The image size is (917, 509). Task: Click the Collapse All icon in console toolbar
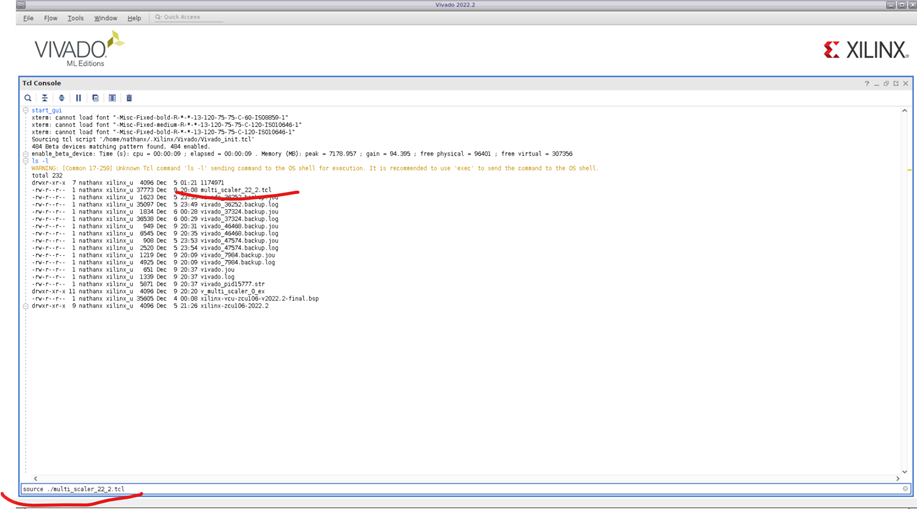point(44,98)
